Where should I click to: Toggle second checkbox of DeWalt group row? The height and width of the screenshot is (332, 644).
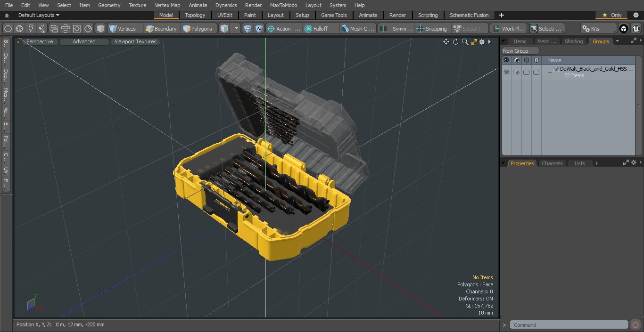536,72
